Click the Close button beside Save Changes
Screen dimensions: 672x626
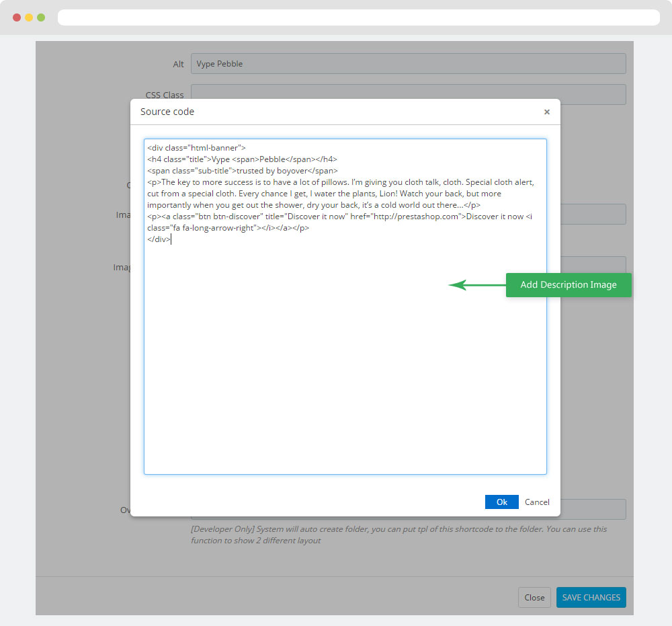pyautogui.click(x=534, y=597)
